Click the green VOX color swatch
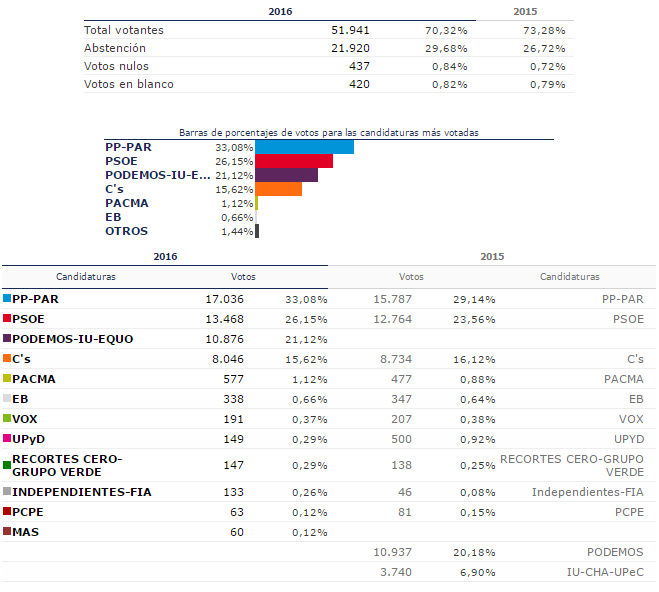This screenshot has width=659, height=592. (x=7, y=418)
